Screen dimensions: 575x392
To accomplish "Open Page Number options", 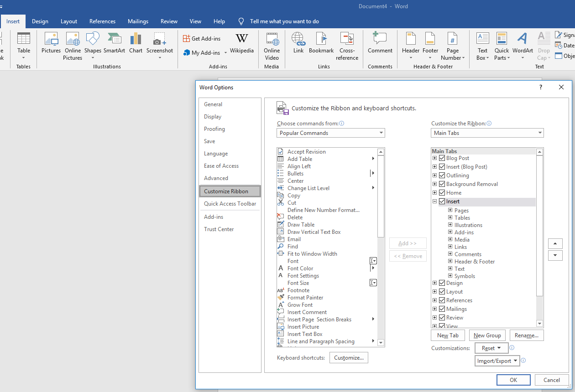I will click(453, 46).
